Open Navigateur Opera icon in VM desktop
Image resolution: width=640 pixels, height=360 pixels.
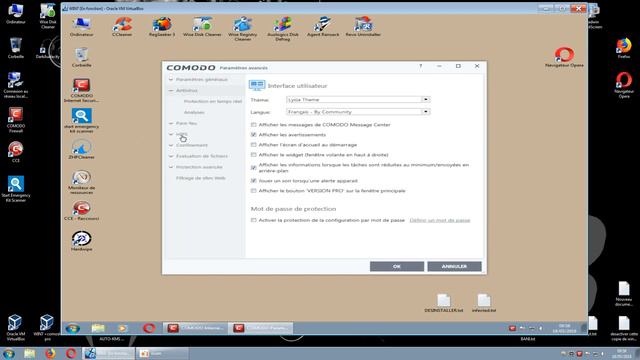click(564, 57)
